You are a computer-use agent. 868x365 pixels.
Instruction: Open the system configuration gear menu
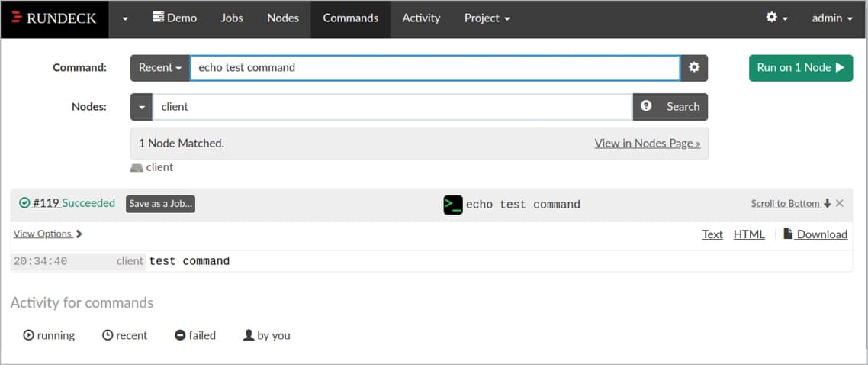(x=776, y=18)
